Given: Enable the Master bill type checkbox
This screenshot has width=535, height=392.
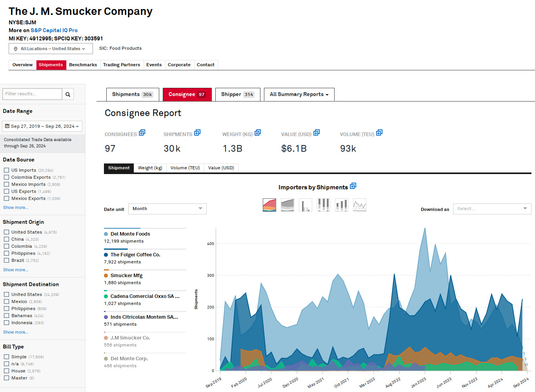Looking at the screenshot, I should click(6, 377).
